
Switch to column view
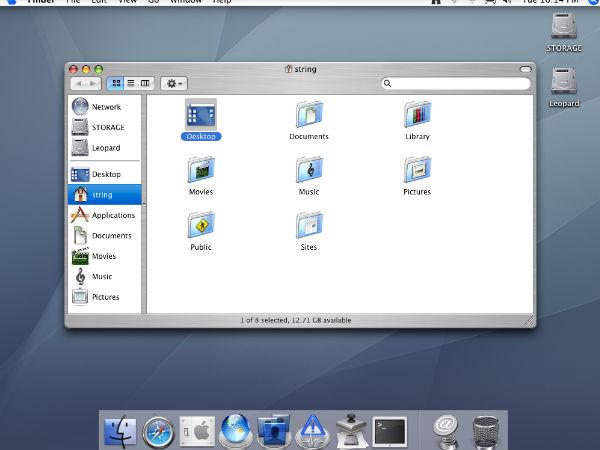coord(145,83)
